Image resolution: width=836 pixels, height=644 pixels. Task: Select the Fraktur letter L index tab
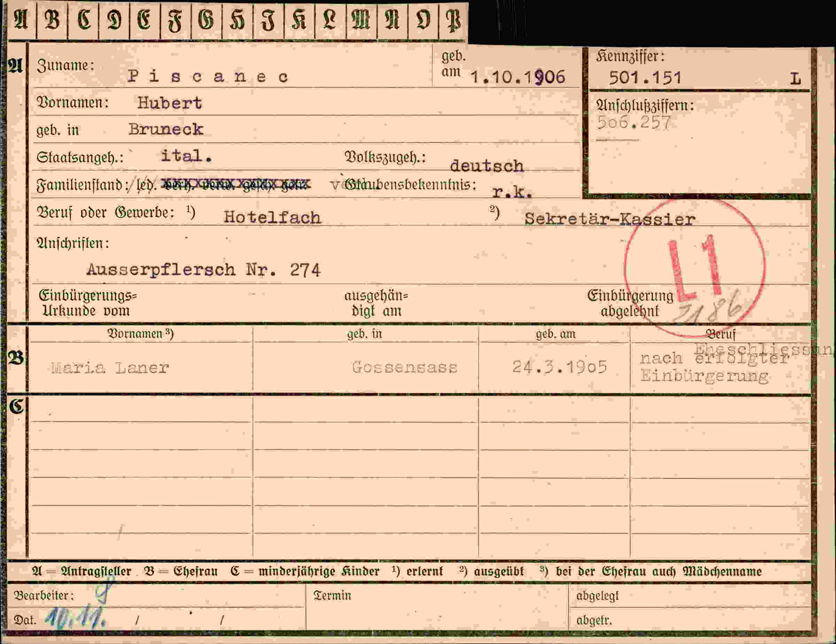click(330, 21)
